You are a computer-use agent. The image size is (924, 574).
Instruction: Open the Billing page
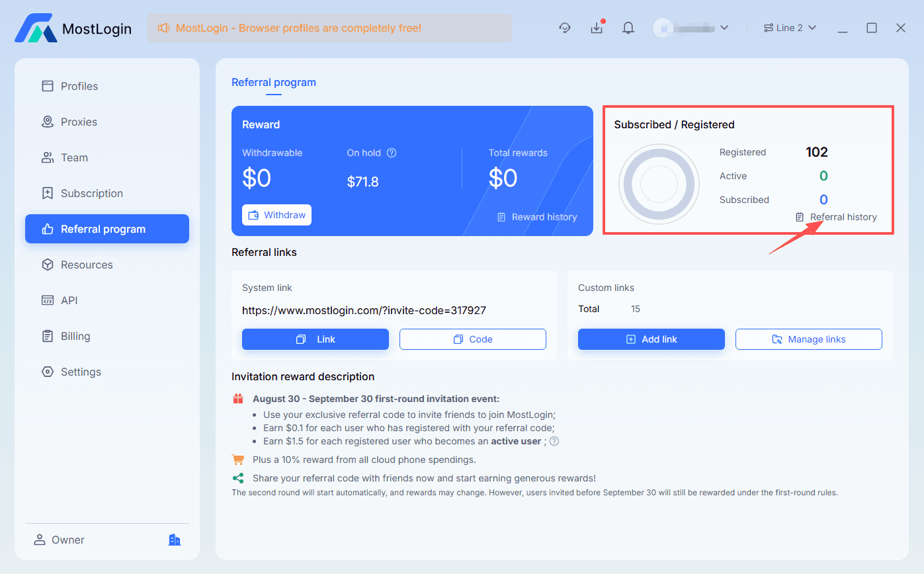tap(107, 336)
